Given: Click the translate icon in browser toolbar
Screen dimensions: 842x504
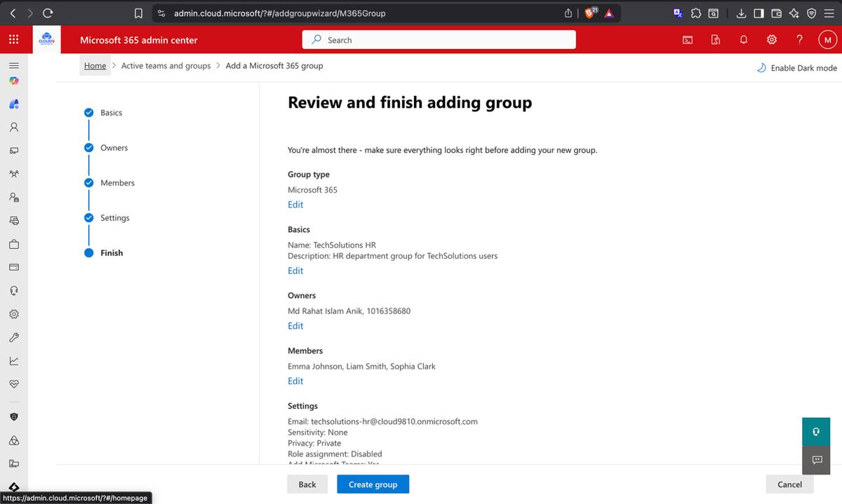Looking at the screenshot, I should click(x=678, y=13).
